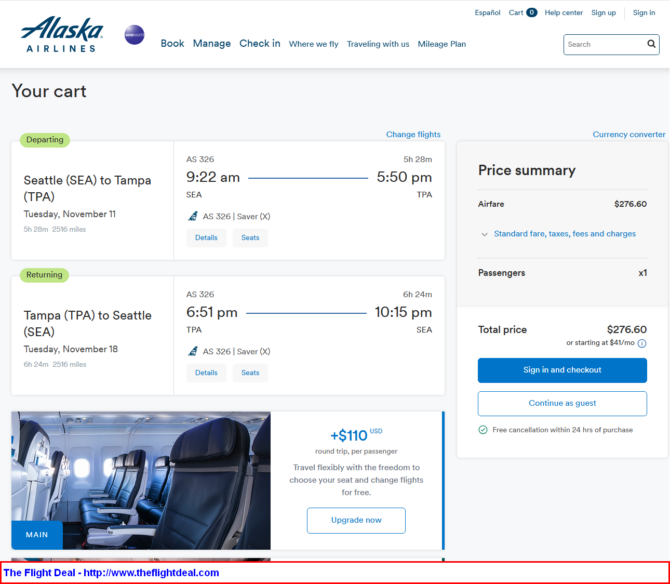Click the search magnifier icon
Image resolution: width=670 pixels, height=584 pixels.
[651, 44]
